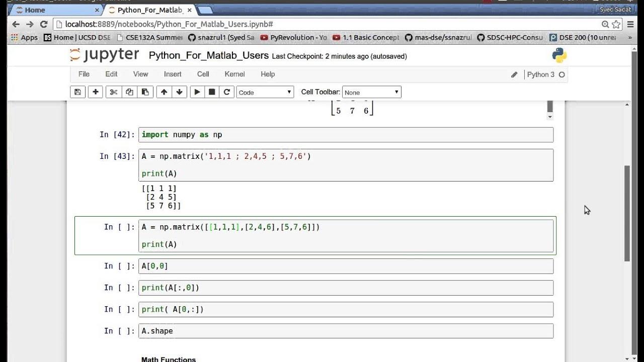Click the A.shape input cell
The height and width of the screenshot is (362, 644).
346,331
